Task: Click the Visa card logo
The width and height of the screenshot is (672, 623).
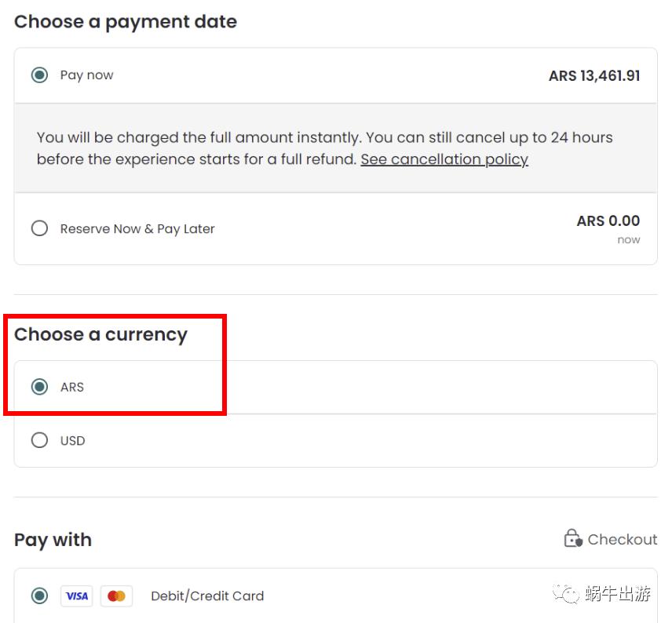Action: click(x=76, y=596)
